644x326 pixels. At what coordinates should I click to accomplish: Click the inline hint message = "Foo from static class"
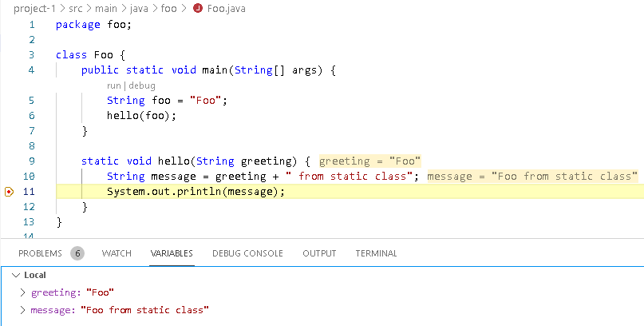point(532,177)
